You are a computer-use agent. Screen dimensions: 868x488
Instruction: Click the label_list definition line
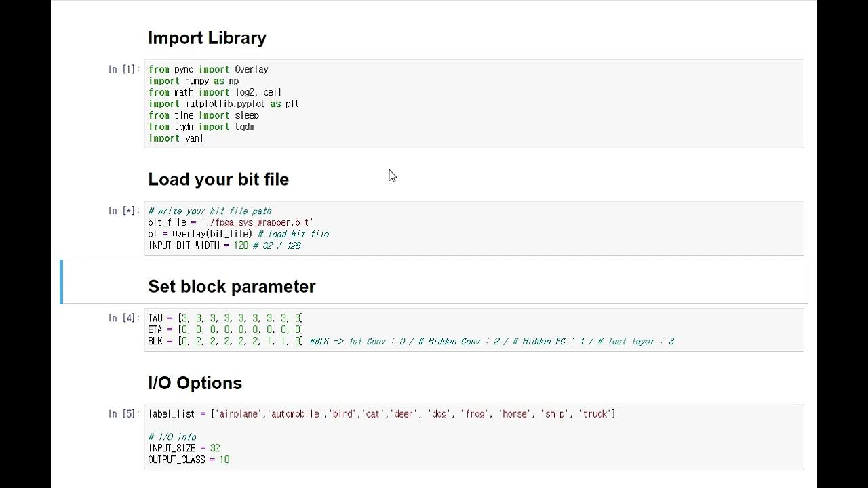381,414
